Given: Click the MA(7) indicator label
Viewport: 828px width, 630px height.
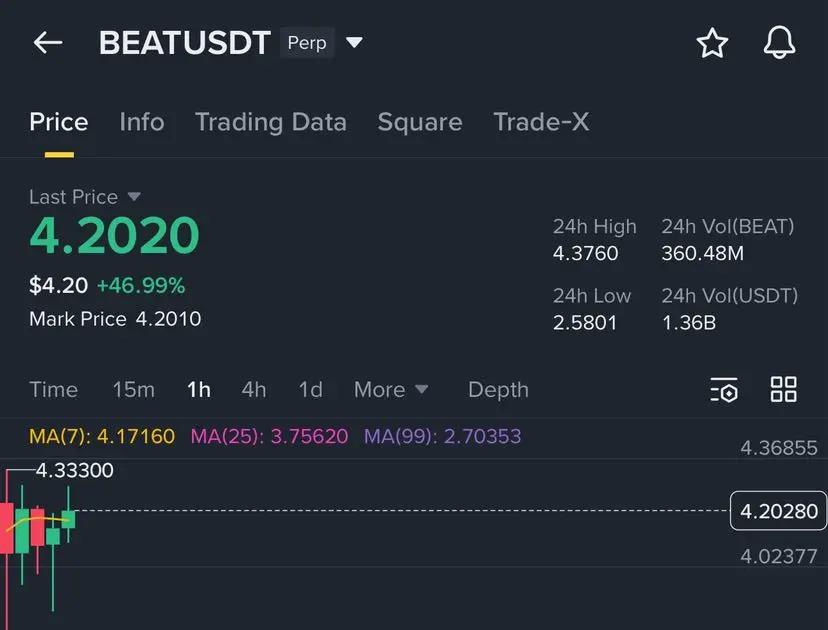Looking at the screenshot, I should pos(102,437).
